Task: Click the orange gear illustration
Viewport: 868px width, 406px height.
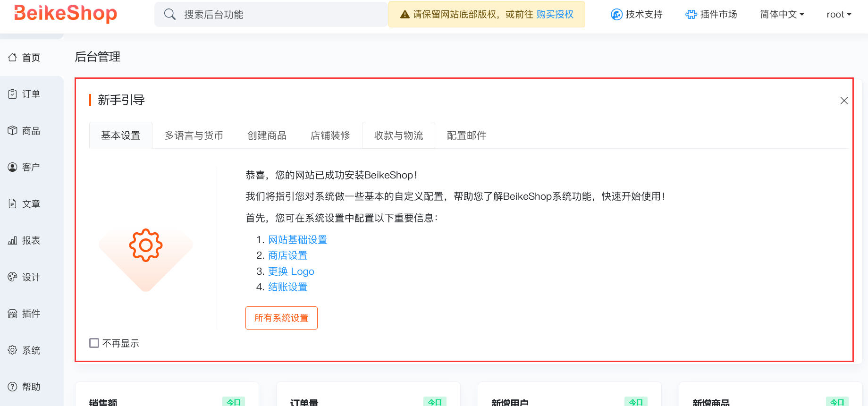Action: 146,245
